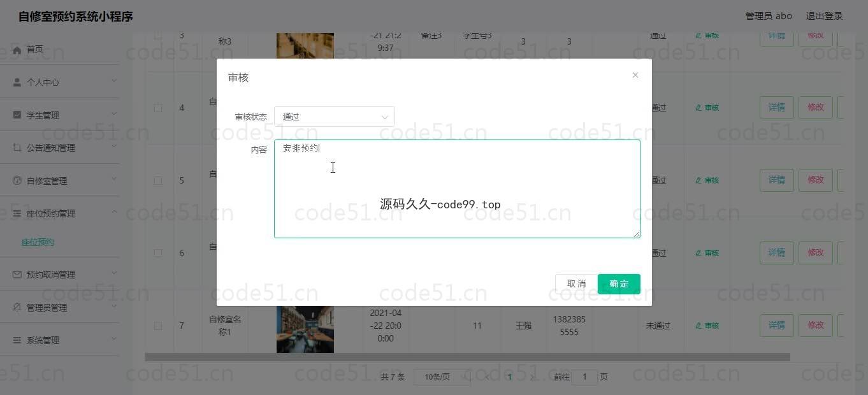Open 详情 for row 6

click(776, 253)
